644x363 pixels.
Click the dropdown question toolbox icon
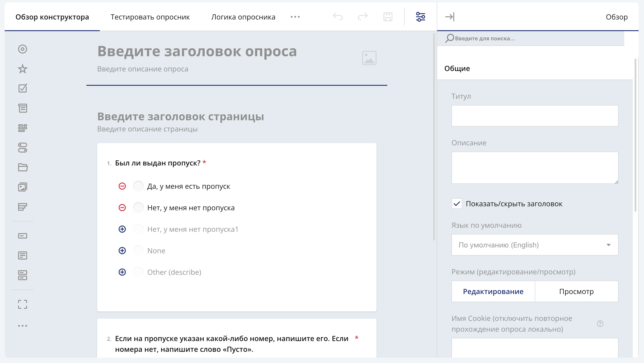23,108
